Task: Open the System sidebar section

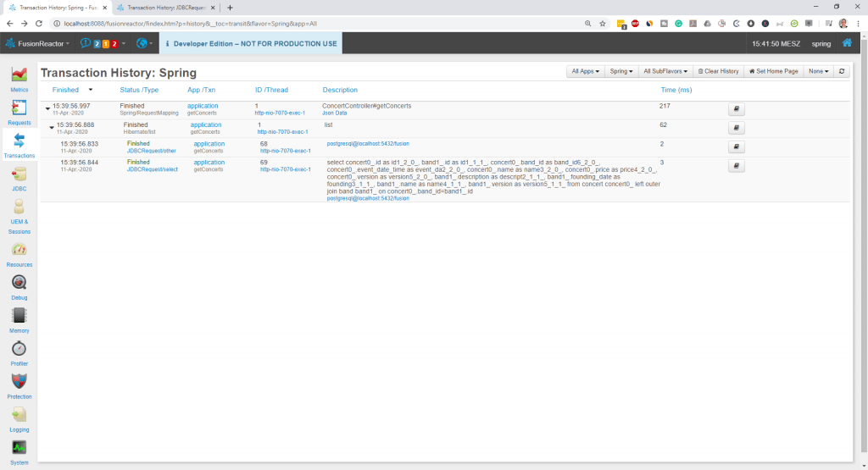Action: 19,453
